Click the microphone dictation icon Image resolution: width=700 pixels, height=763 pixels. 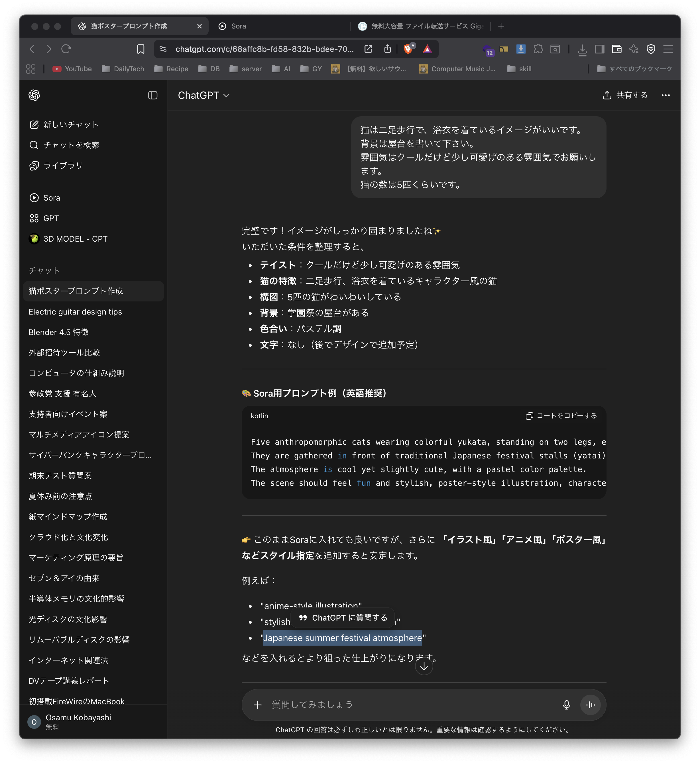(566, 705)
